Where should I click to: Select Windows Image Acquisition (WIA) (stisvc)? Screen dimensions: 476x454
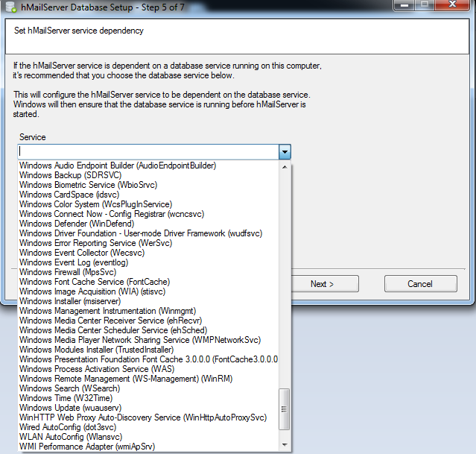148,291
